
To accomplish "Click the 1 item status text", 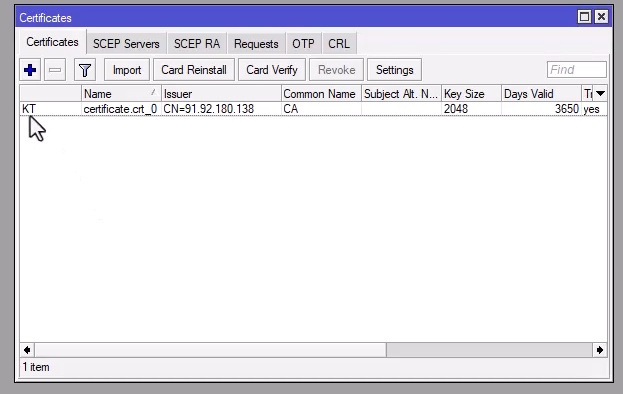I will click(36, 367).
